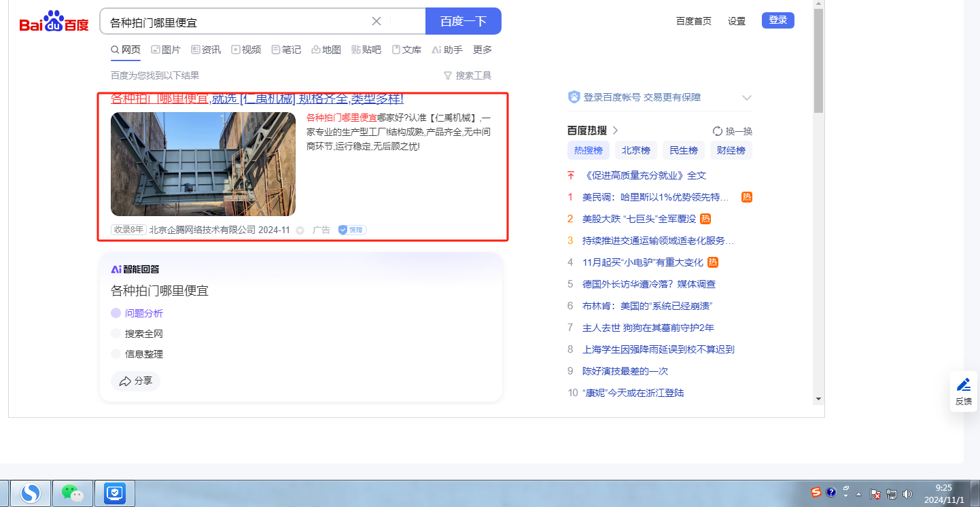Screen dimensions: 980x507
Task: Click the page vertical scrollbar thumb
Action: [819, 62]
